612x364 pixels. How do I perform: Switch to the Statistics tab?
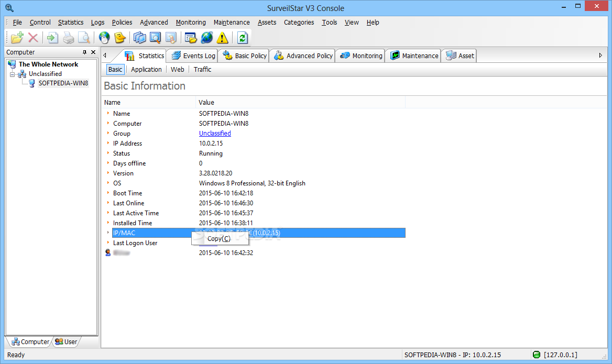coord(145,56)
